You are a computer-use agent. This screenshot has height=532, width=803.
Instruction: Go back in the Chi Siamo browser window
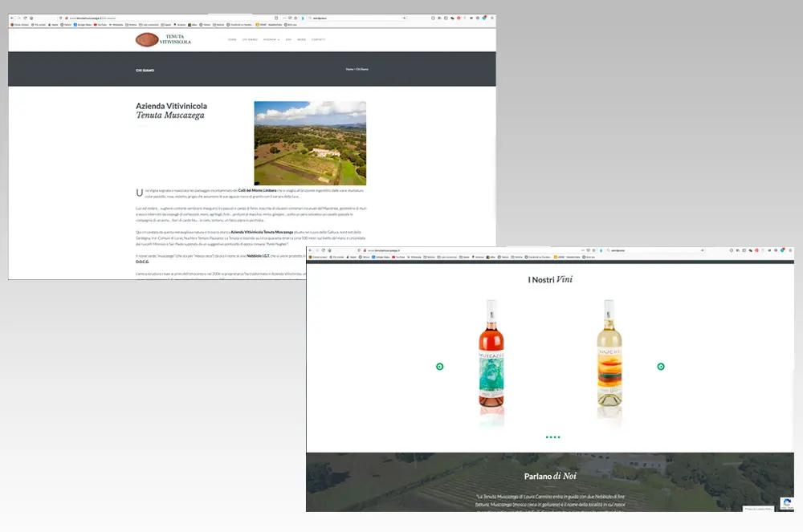[12, 18]
